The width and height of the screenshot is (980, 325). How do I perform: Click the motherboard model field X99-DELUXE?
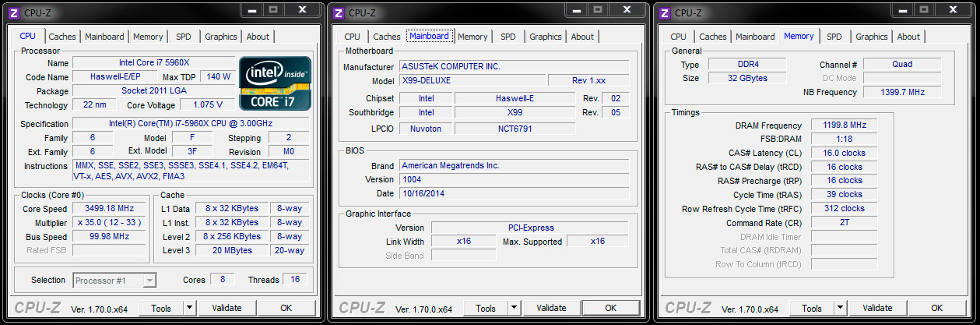click(472, 80)
